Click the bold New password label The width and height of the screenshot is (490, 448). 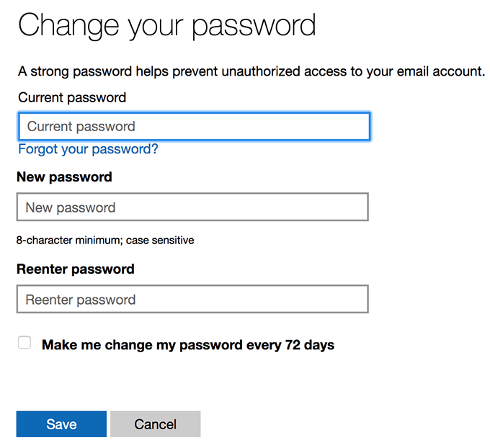(x=64, y=177)
